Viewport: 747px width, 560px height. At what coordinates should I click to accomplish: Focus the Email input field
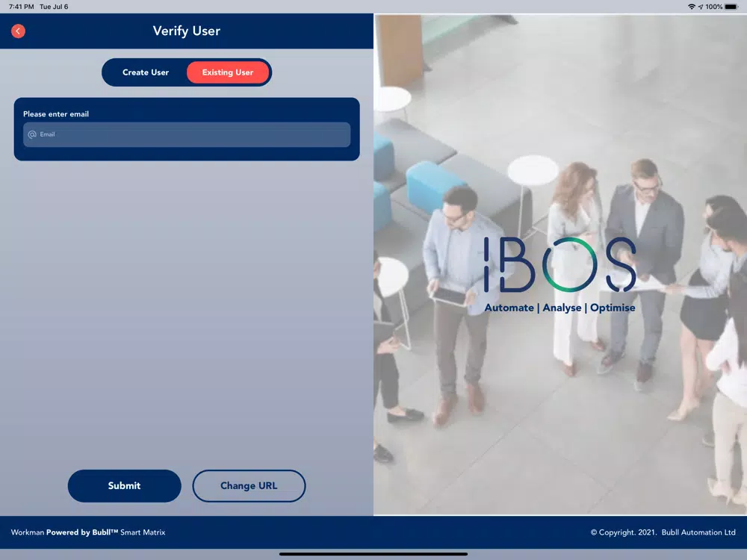[187, 134]
